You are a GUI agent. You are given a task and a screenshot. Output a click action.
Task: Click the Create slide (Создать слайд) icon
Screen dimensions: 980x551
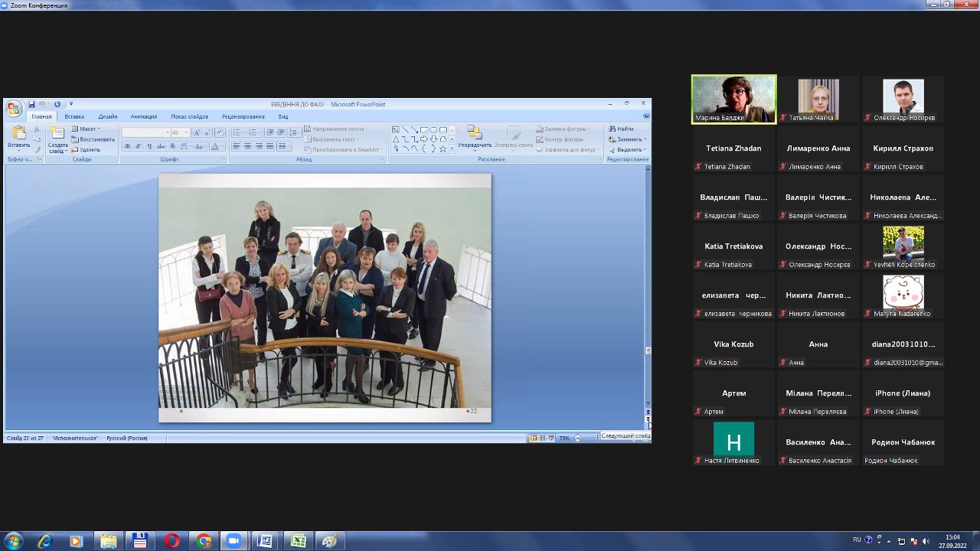58,136
